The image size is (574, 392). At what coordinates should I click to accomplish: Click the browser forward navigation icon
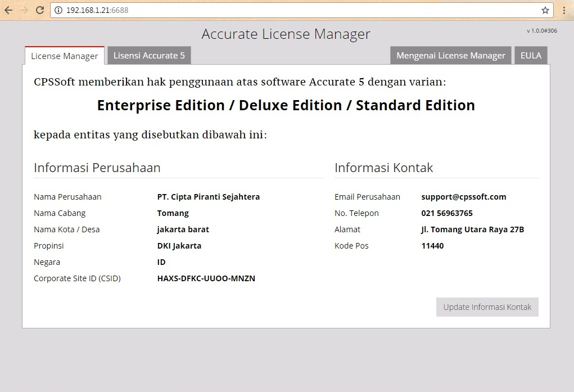coord(23,10)
